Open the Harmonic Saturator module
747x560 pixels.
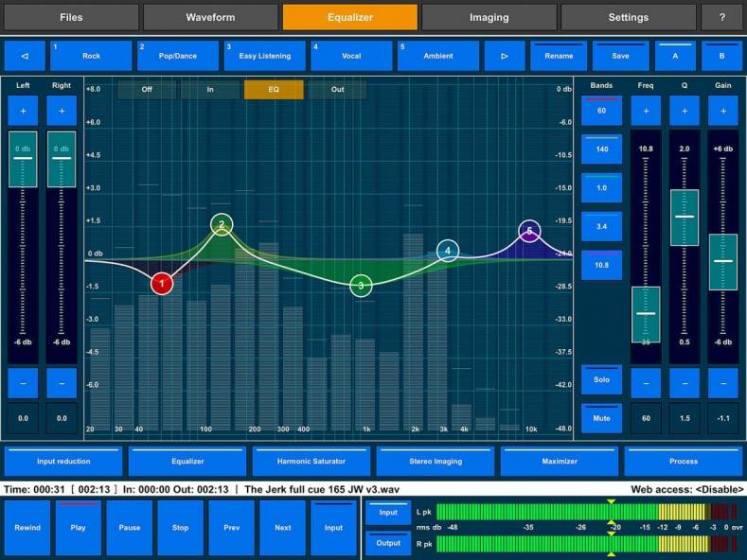[311, 461]
